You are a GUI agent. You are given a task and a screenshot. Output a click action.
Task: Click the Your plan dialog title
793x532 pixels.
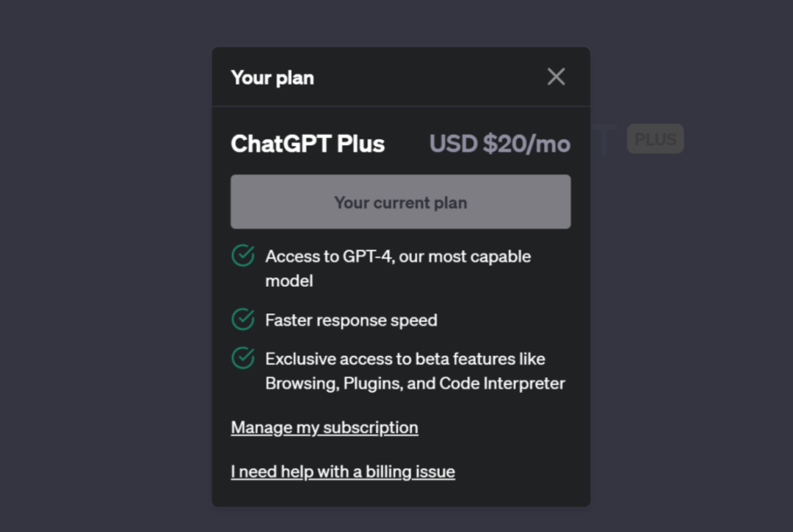click(272, 78)
